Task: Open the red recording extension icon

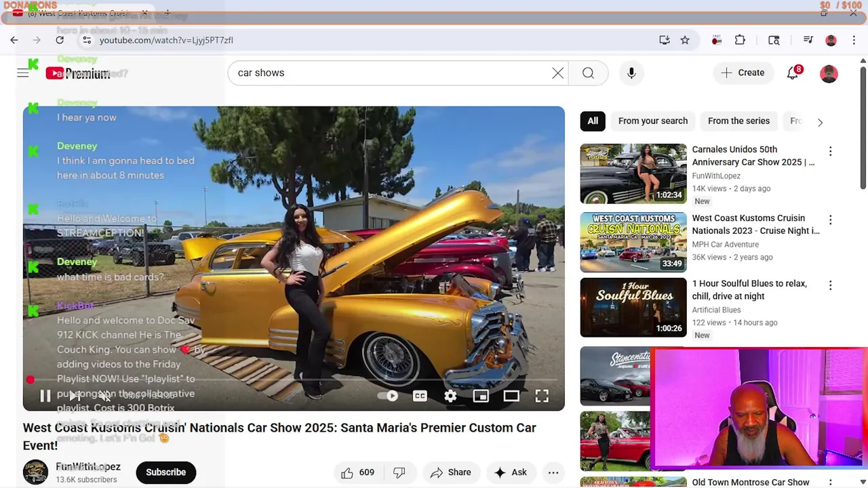Action: tap(717, 41)
